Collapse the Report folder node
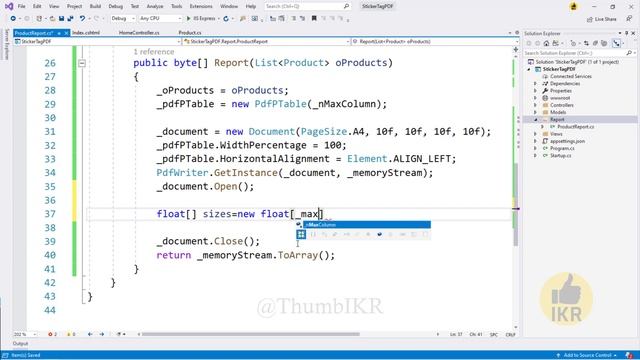This screenshot has height=360, width=640. (x=536, y=120)
